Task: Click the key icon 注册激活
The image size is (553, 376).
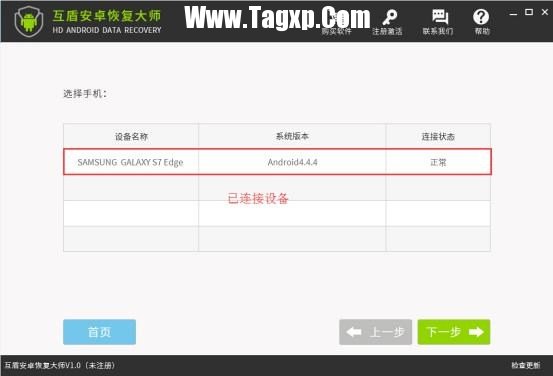Action: [388, 22]
